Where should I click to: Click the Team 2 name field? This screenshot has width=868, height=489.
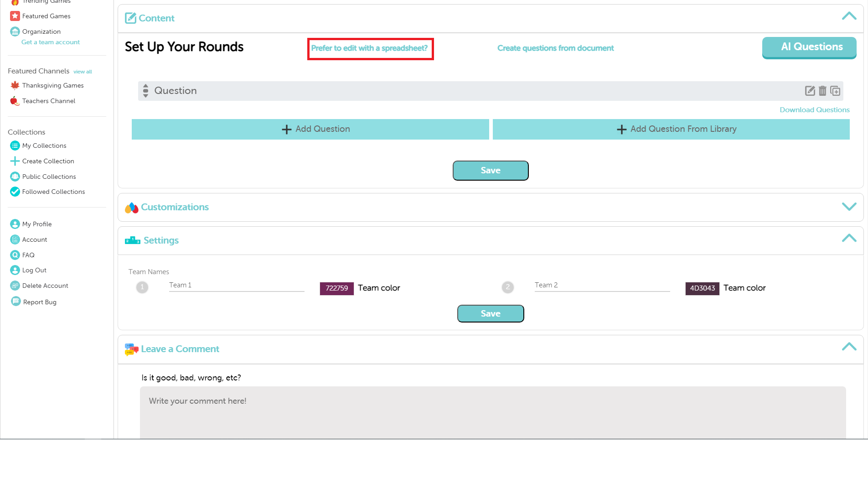tap(602, 286)
